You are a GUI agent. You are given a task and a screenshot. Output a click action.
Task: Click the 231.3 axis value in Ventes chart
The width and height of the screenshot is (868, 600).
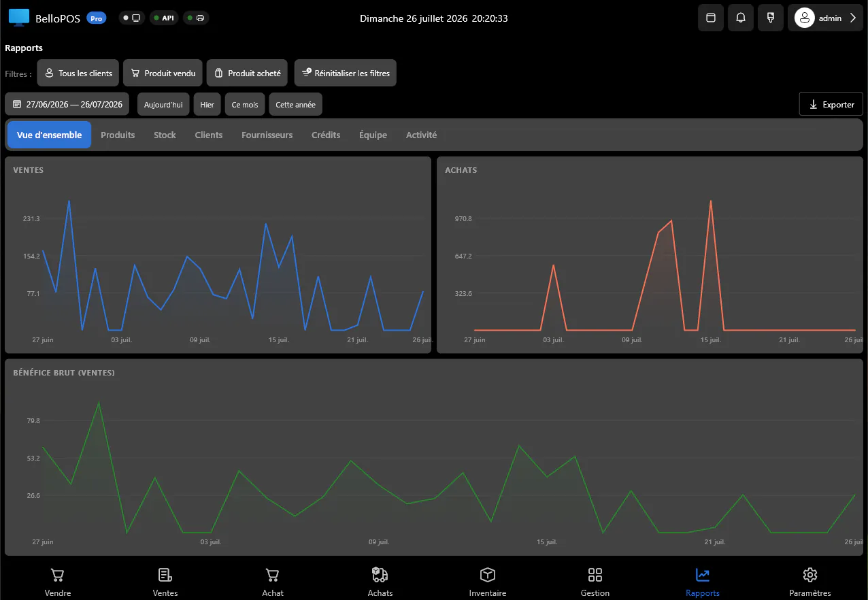tap(31, 218)
